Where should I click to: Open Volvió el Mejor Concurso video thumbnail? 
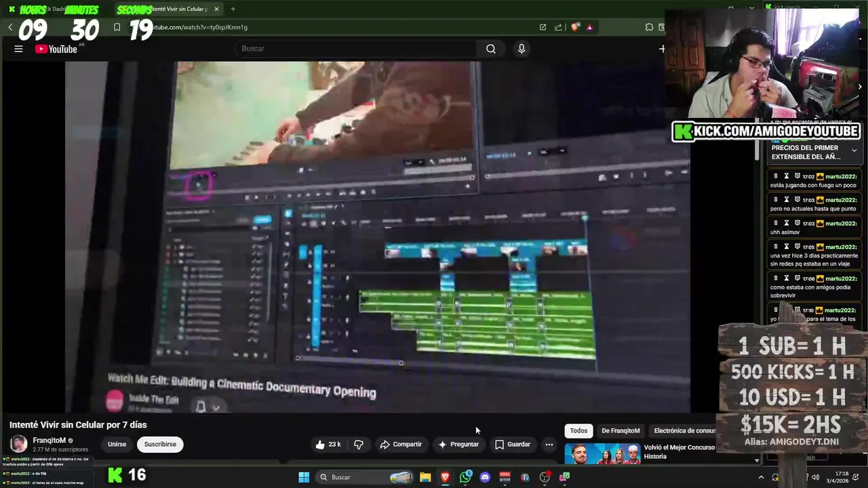602,454
